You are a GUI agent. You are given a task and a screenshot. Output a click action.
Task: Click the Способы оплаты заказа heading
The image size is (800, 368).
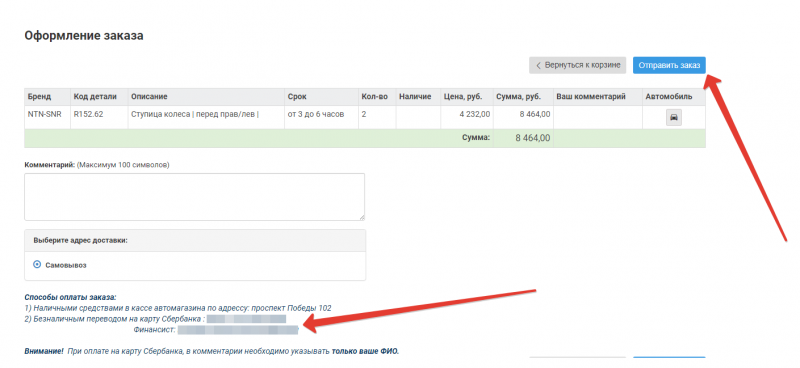pyautogui.click(x=70, y=297)
